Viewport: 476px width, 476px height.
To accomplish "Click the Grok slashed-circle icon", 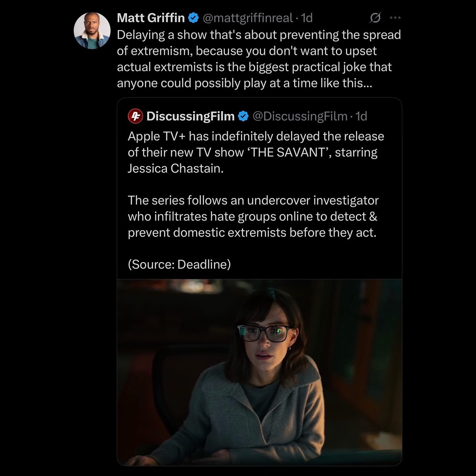I will pos(375,18).
